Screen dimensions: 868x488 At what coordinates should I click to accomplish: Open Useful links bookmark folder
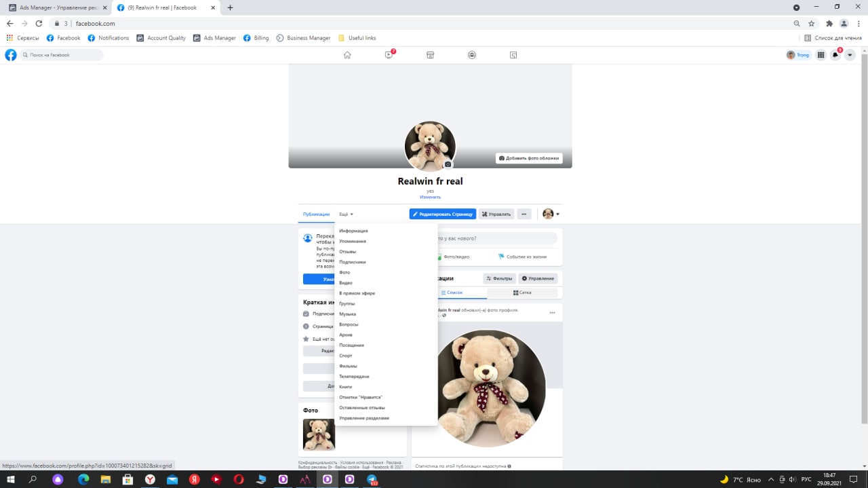(357, 38)
